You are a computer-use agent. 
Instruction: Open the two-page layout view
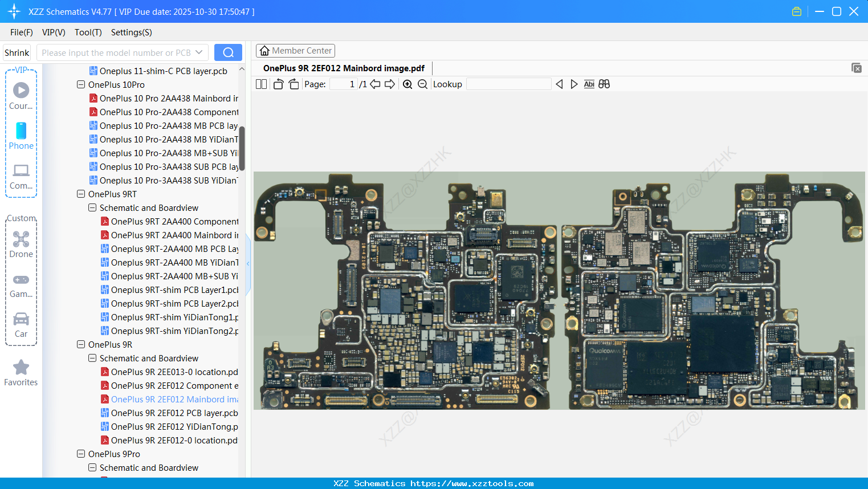click(261, 84)
